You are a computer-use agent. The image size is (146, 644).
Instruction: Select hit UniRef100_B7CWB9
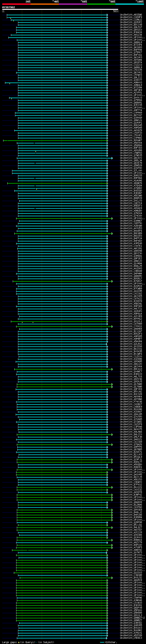click(x=131, y=289)
